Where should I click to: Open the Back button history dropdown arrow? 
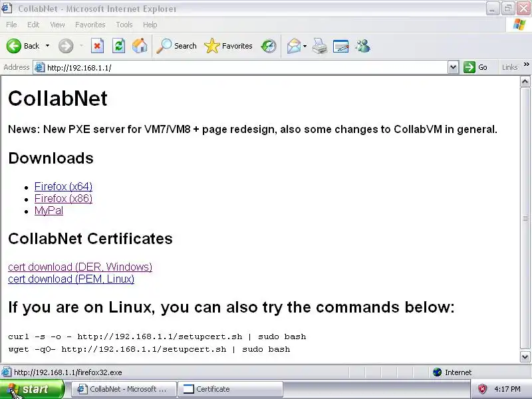point(47,46)
